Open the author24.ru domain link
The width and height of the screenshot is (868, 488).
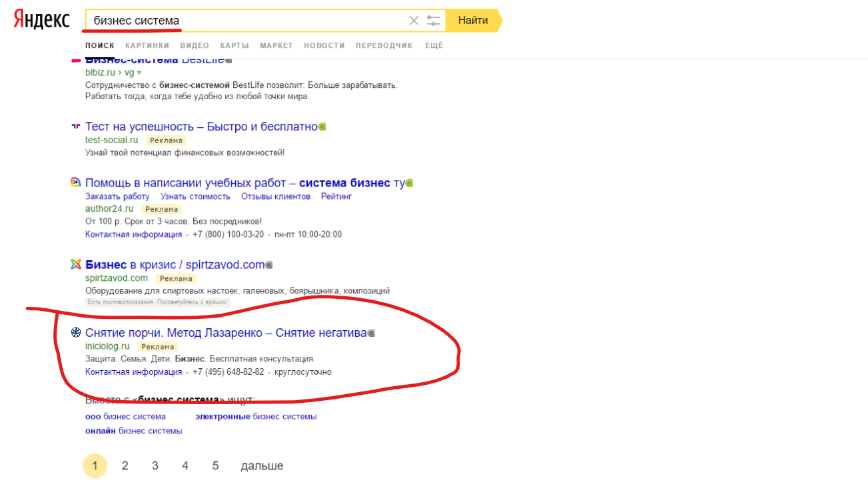(x=109, y=208)
